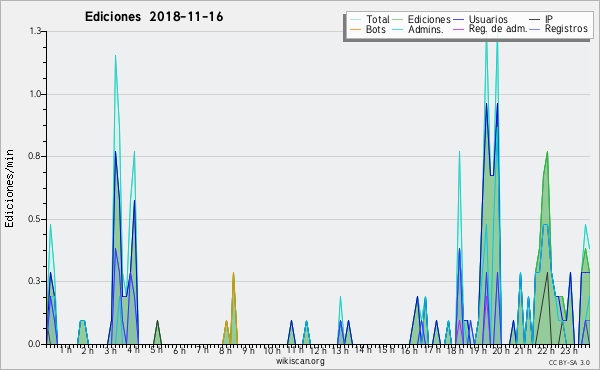The image size is (600, 370).
Task: Select the "Admins." legend label
Action: click(x=426, y=29)
